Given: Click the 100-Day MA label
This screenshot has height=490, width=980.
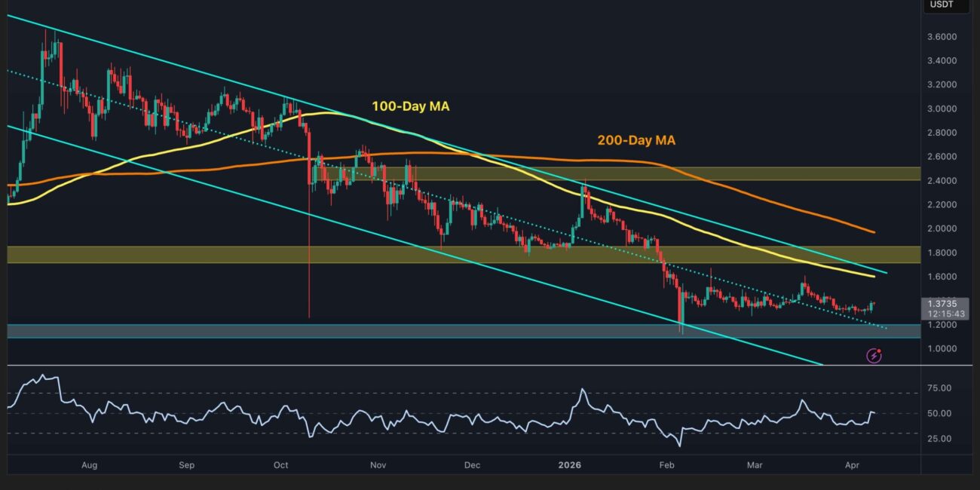Looking at the screenshot, I should [410, 107].
